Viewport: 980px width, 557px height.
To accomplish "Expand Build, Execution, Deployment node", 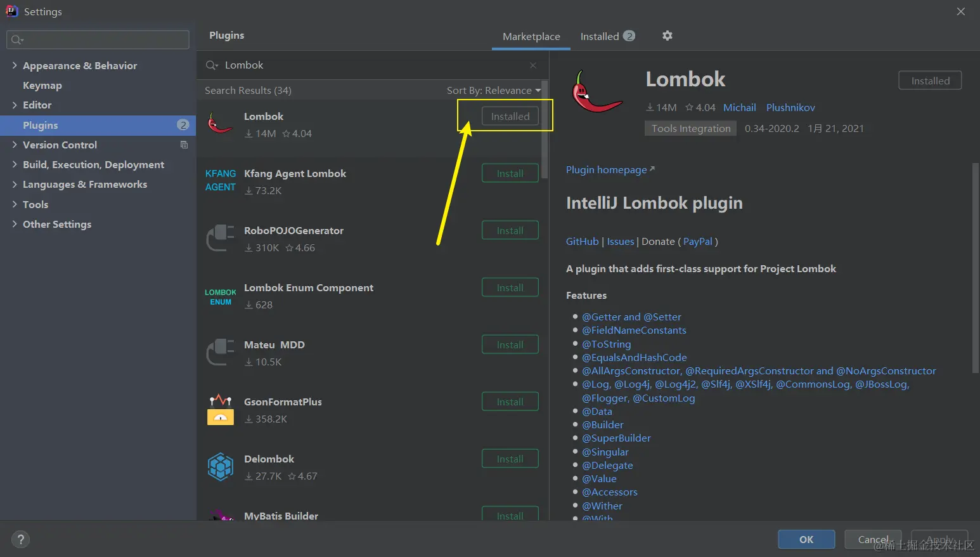I will coord(15,164).
